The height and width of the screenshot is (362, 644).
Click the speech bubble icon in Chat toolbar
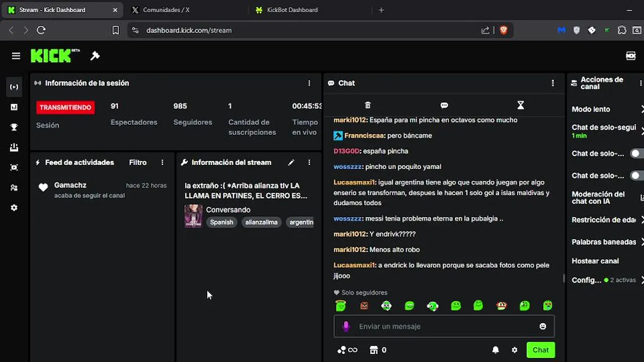pos(444,105)
